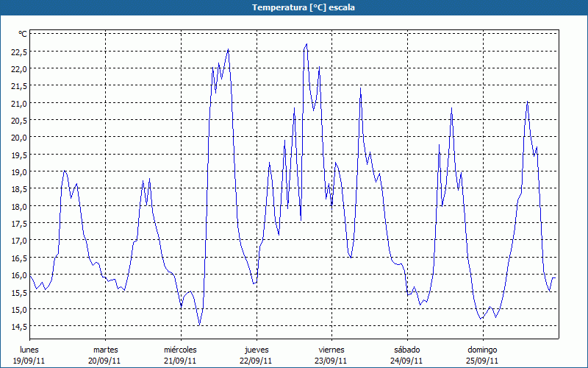Click the 21,5 y-axis value
The width and height of the screenshot is (588, 368).
19,86
